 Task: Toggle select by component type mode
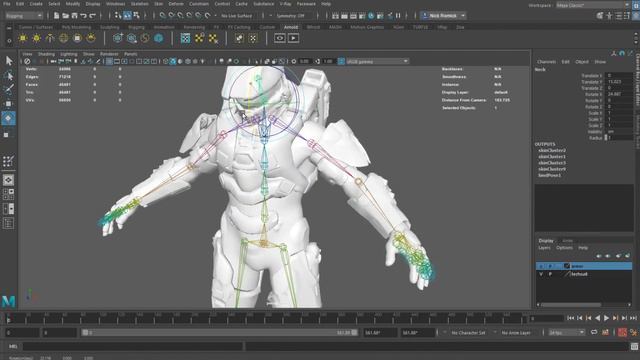pos(136,16)
